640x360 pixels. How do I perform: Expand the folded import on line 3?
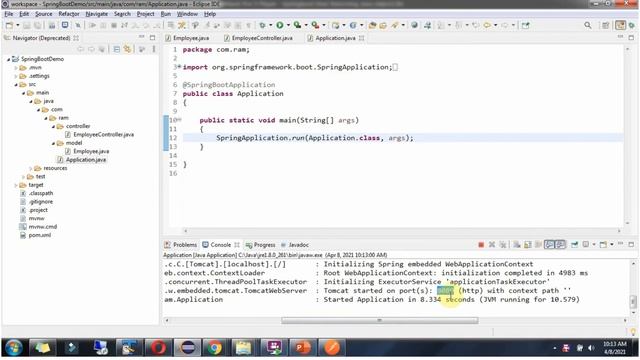179,66
